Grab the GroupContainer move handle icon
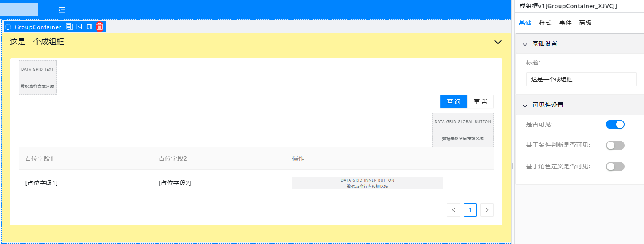The image size is (644, 244). (8, 27)
